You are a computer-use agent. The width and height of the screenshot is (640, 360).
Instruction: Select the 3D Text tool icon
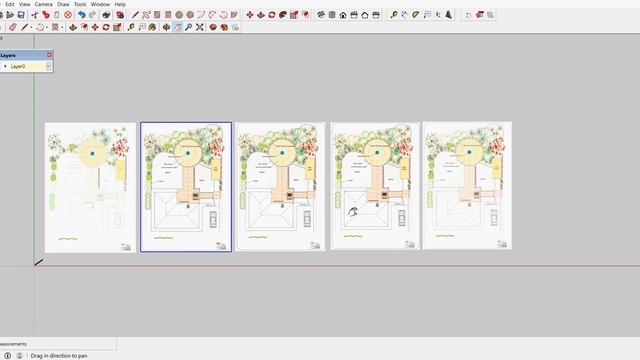[449, 15]
